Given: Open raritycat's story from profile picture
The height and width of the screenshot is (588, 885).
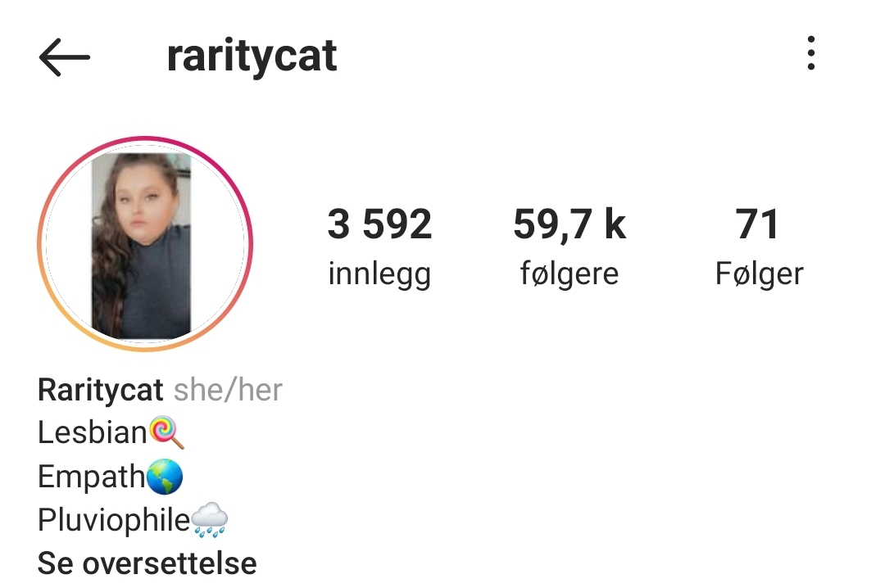Looking at the screenshot, I should coord(145,244).
